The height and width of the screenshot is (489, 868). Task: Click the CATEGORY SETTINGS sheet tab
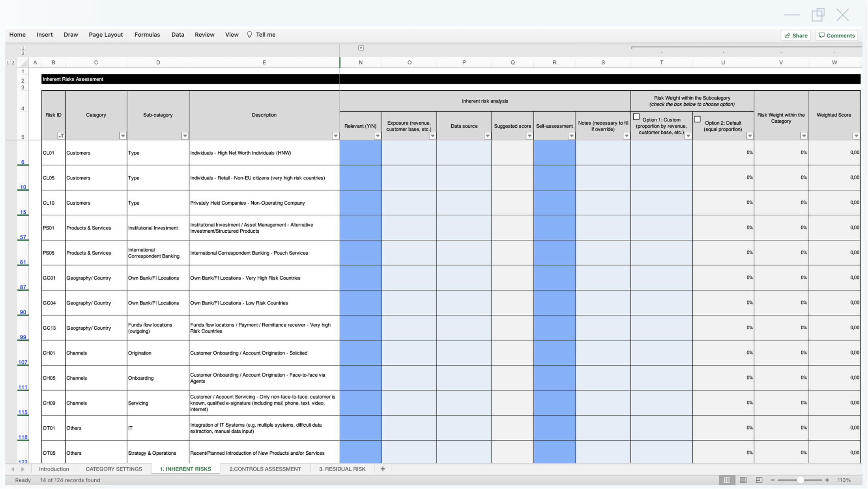click(114, 469)
